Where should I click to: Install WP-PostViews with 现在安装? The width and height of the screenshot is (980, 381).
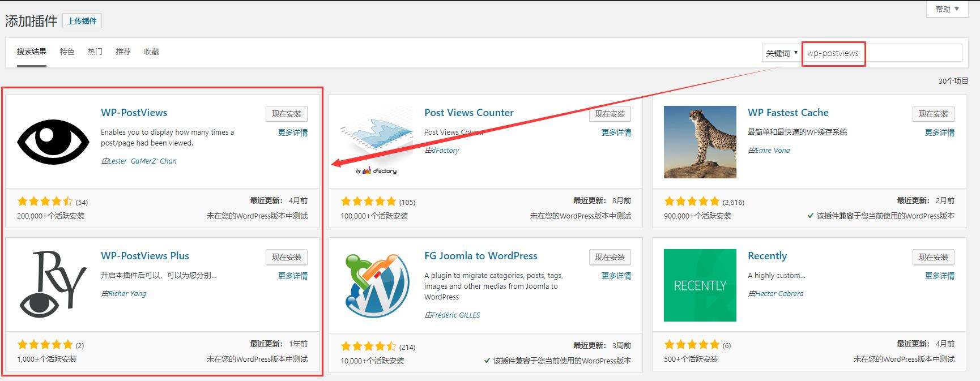point(287,114)
